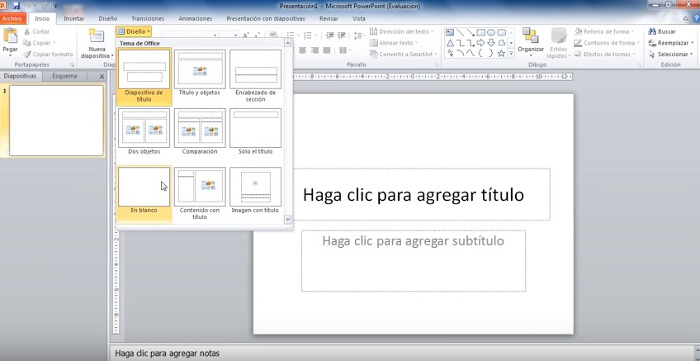Select the star shape in shapes gallery
This screenshot has width=700, height=361.
coord(501,53)
